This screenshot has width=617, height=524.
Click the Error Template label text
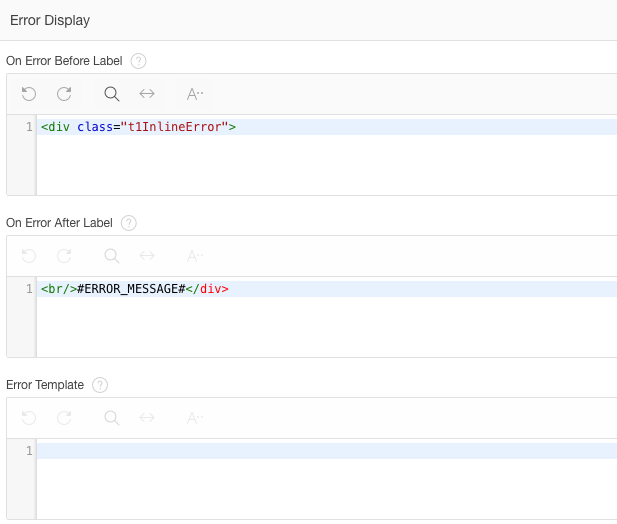click(45, 385)
